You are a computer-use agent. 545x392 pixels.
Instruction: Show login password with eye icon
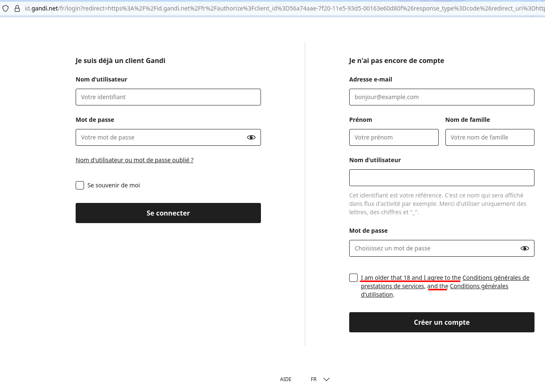(x=251, y=137)
